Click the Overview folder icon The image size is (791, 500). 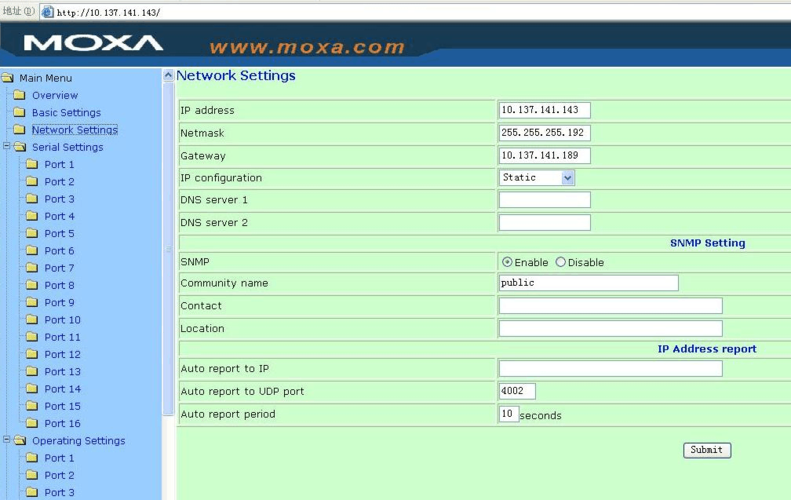(x=19, y=95)
